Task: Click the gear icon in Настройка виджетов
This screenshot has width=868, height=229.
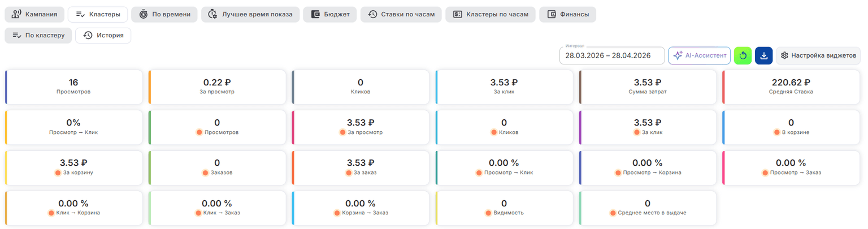Action: pyautogui.click(x=784, y=55)
